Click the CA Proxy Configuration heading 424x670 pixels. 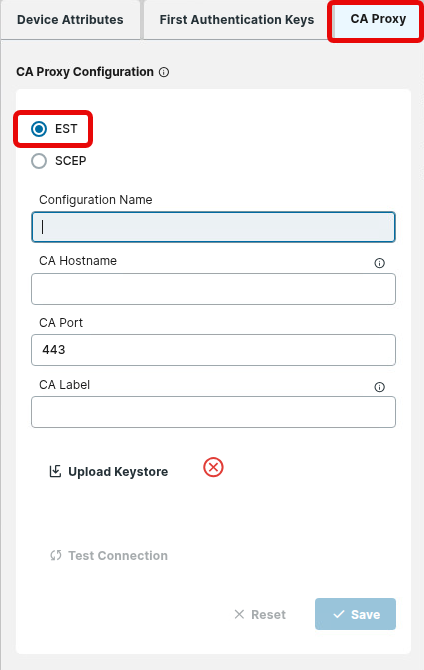click(85, 72)
